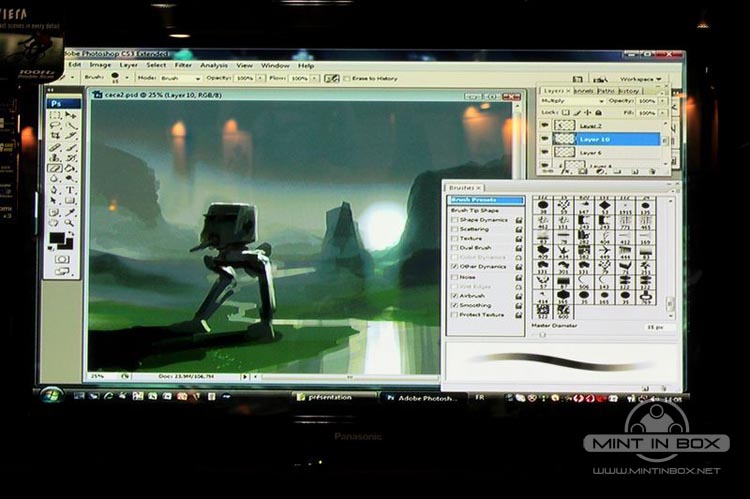Open the Image menu

(100, 65)
